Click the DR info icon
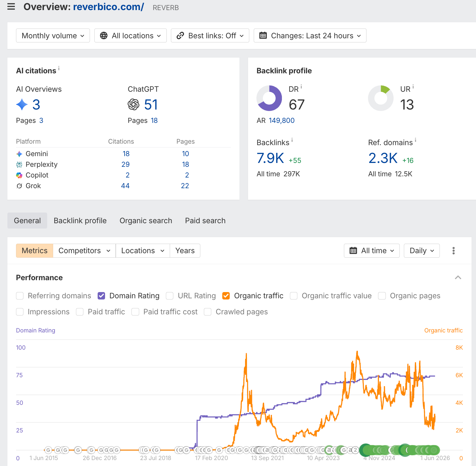476x466 pixels. point(301,87)
